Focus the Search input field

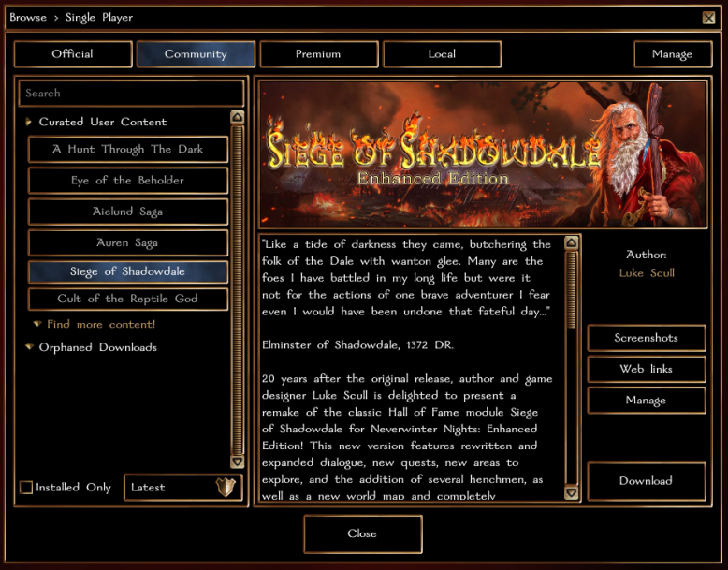coord(131,93)
